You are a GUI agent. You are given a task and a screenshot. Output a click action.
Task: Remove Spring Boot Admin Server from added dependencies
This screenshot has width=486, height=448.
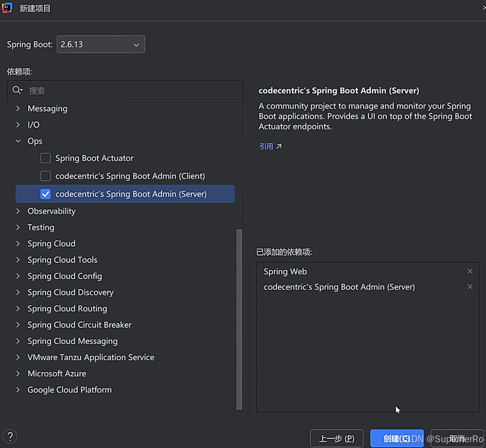pyautogui.click(x=470, y=287)
